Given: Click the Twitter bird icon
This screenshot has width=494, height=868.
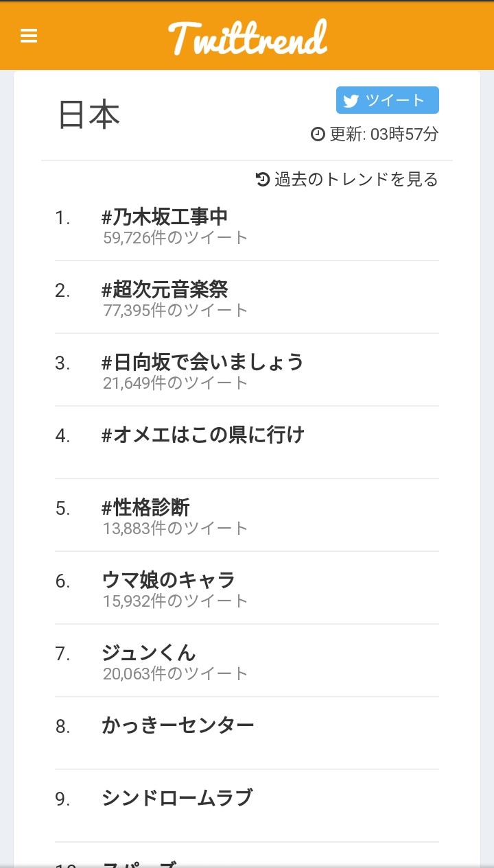Looking at the screenshot, I should point(351,101).
